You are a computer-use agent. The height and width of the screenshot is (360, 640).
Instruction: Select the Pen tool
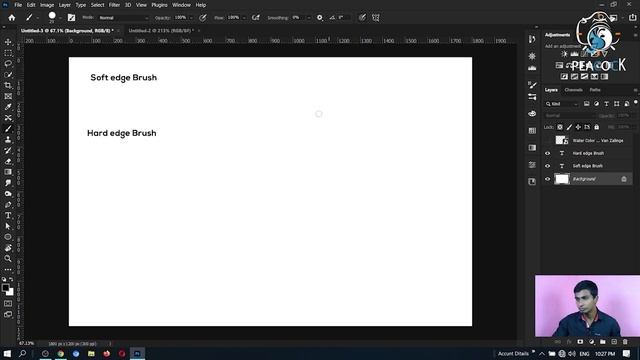pyautogui.click(x=8, y=204)
